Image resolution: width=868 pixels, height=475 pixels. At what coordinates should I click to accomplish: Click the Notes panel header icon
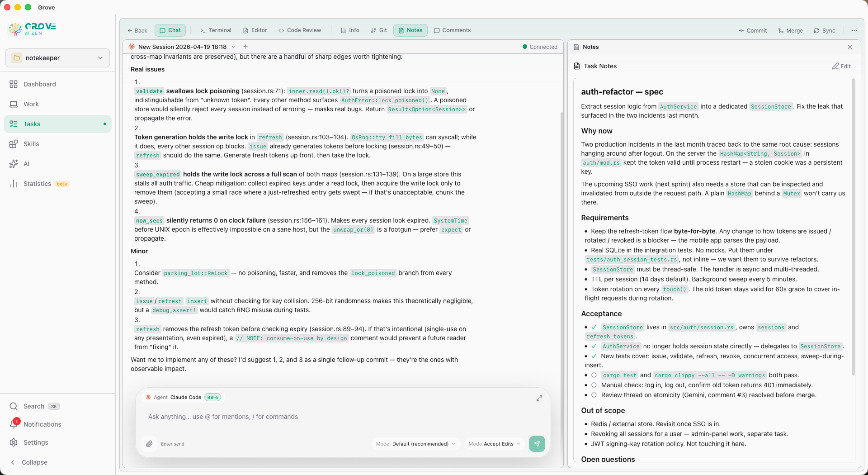(576, 47)
